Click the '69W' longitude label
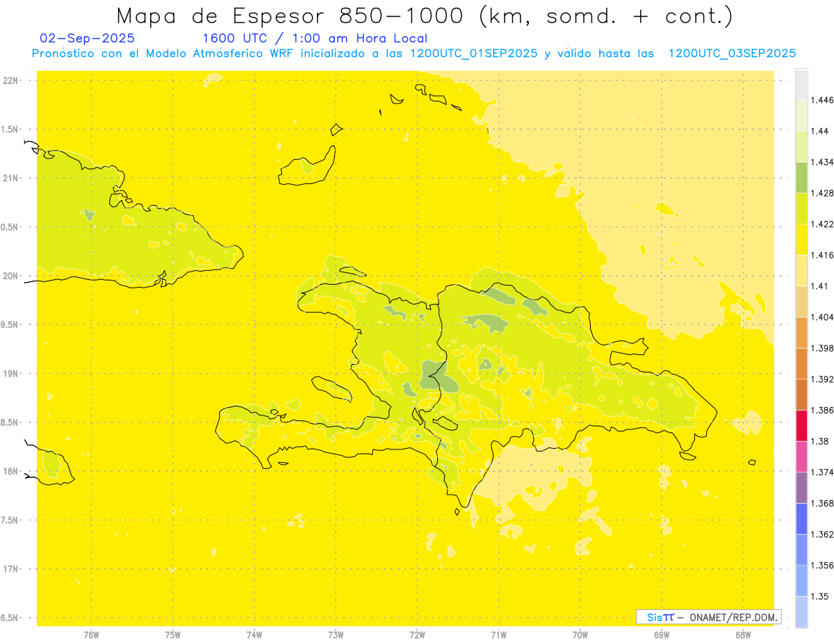Screen dimensions: 834x644 [662, 634]
